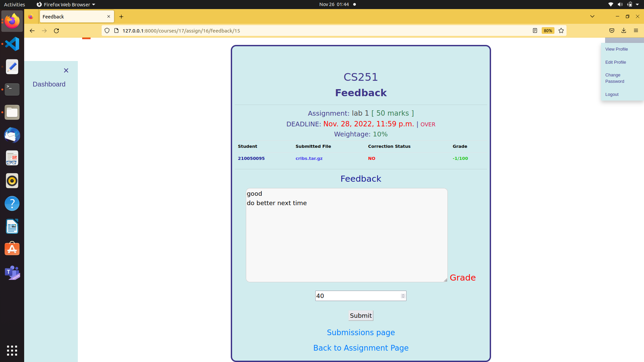Go back to the previous page
This screenshot has height=362, width=644.
(32, 31)
